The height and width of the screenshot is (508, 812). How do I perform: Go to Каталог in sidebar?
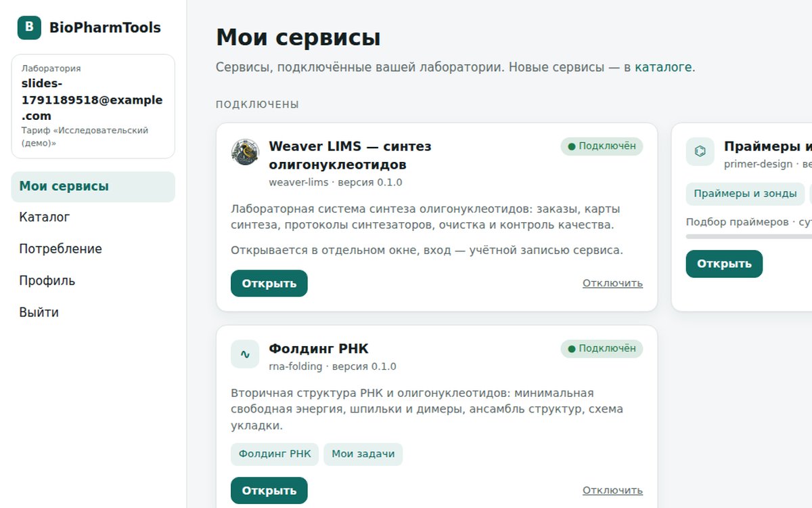(x=93, y=217)
